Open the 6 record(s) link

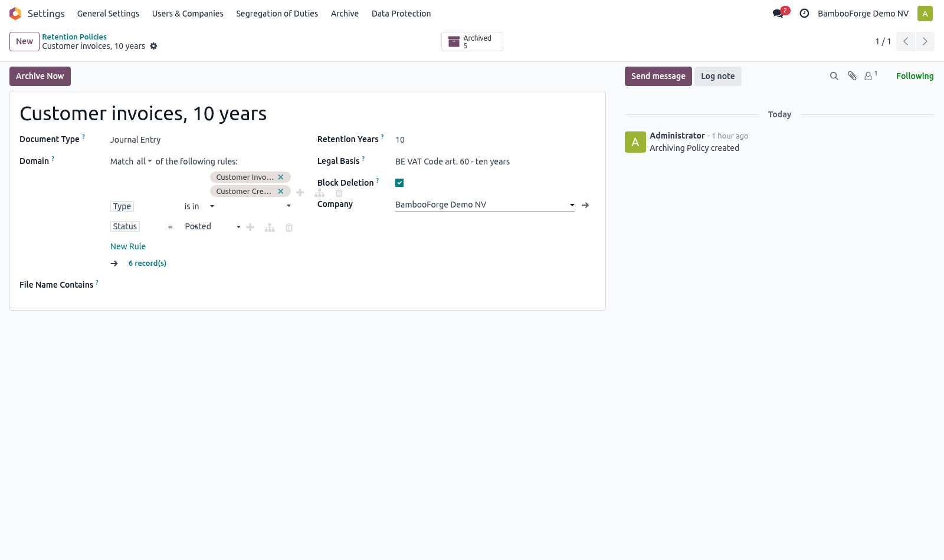pyautogui.click(x=147, y=263)
